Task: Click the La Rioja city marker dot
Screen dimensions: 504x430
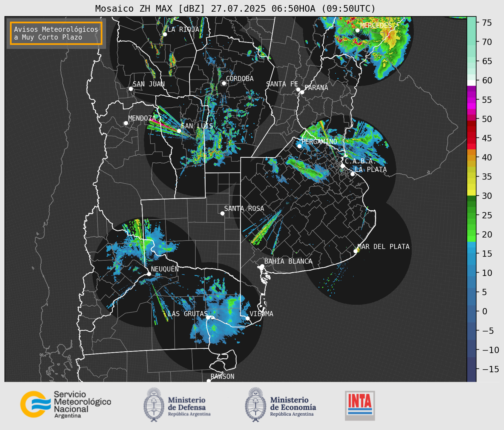Action: (165, 34)
